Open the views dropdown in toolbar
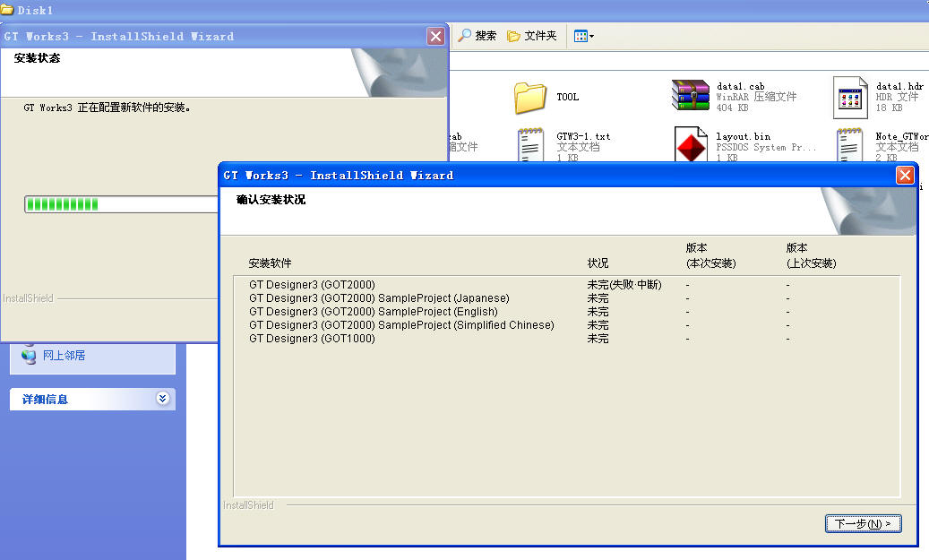 coord(583,36)
